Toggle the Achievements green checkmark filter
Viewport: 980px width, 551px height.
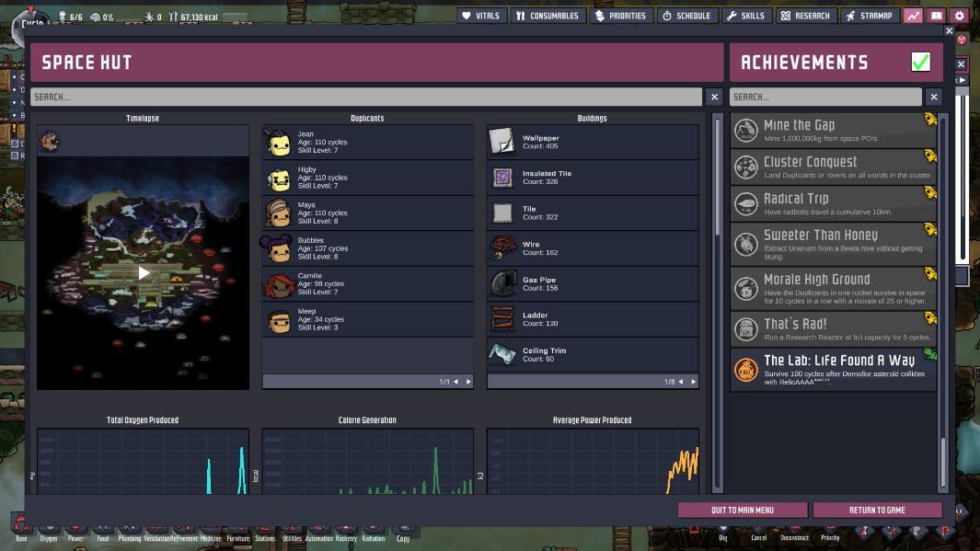pos(920,62)
